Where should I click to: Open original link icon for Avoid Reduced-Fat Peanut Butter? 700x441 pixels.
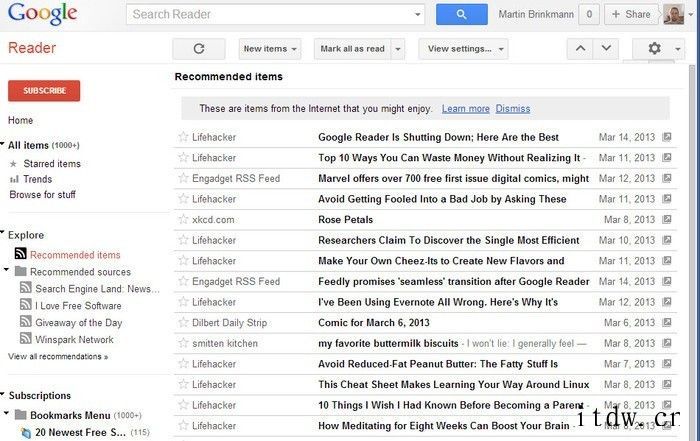667,363
